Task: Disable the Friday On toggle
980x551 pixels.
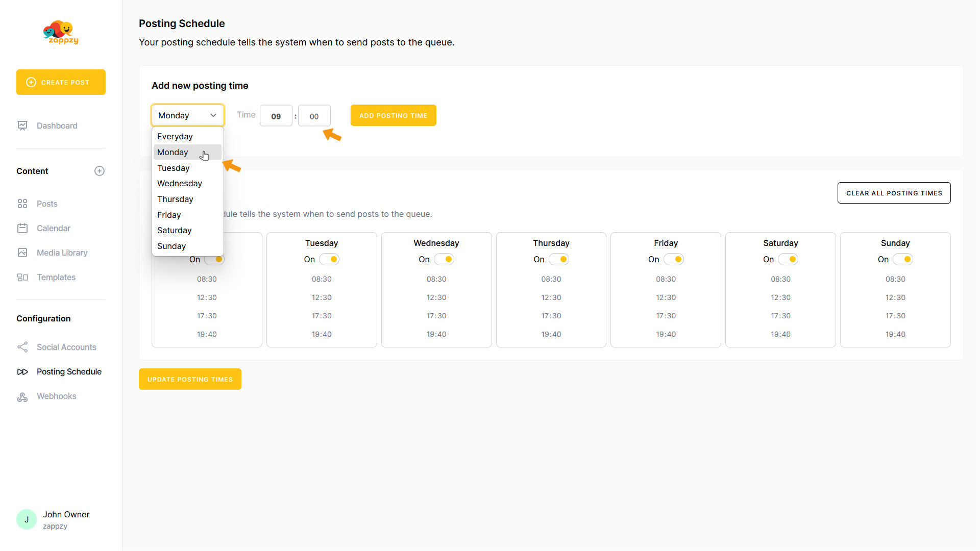Action: (x=674, y=259)
